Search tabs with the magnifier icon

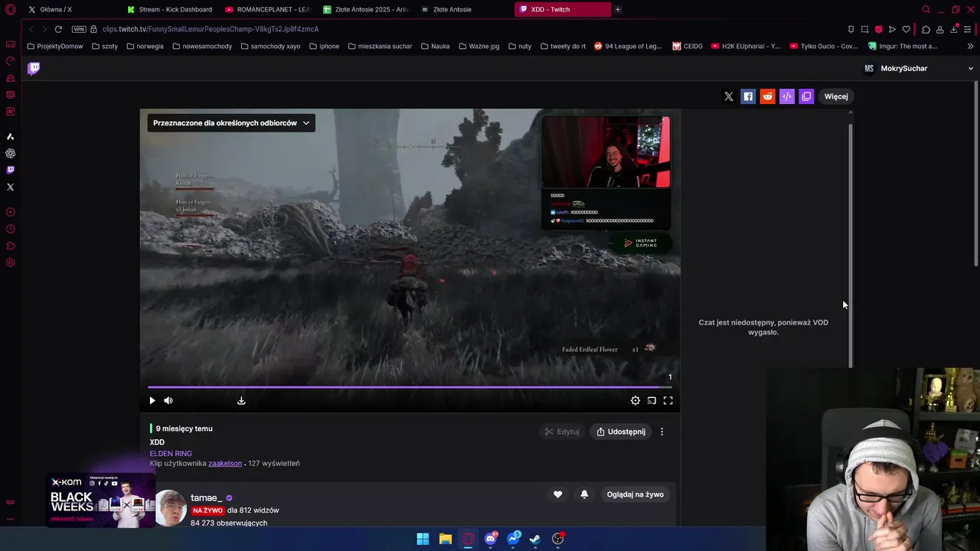pos(926,9)
